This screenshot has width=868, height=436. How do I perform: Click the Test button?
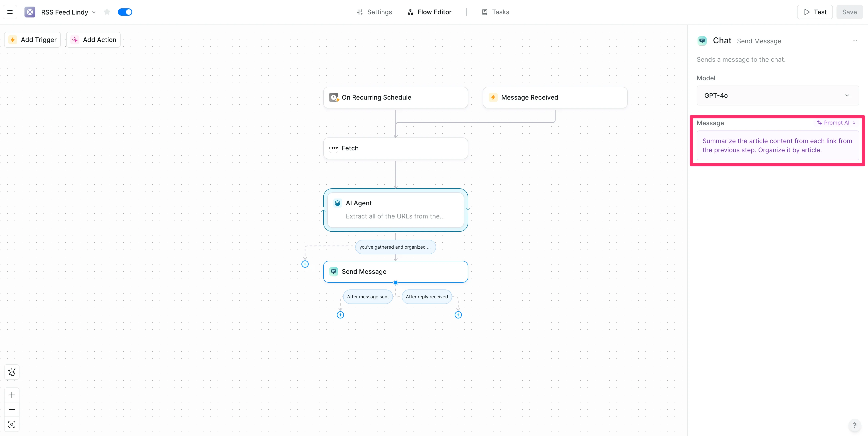(815, 12)
